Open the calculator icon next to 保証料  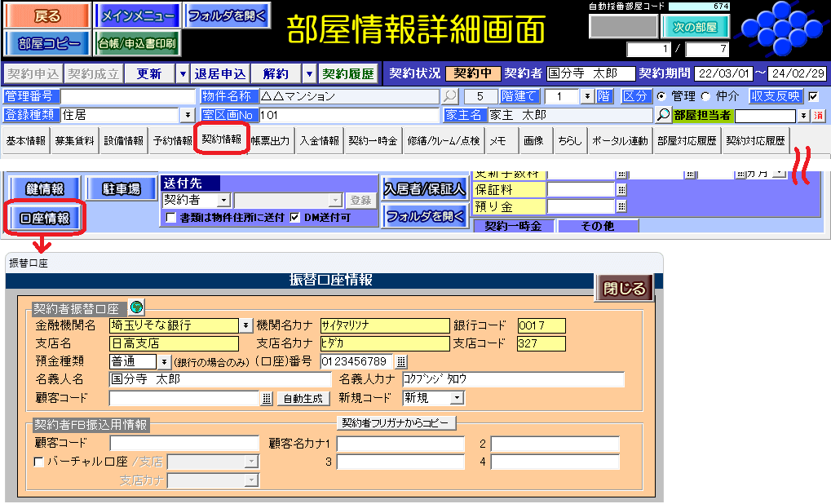click(x=621, y=189)
